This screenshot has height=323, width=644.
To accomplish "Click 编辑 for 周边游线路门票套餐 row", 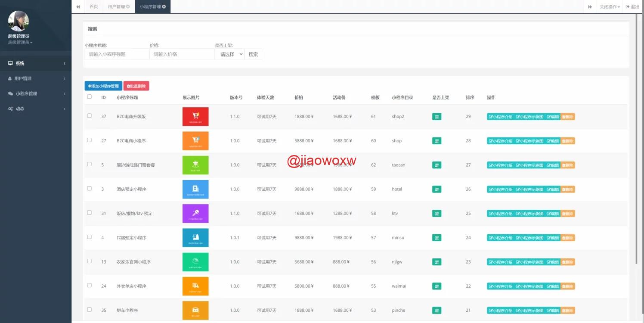I will pyautogui.click(x=553, y=165).
